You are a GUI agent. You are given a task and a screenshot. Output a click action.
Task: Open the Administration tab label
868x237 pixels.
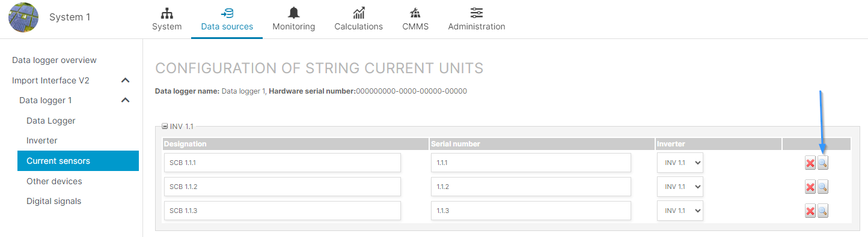click(477, 26)
